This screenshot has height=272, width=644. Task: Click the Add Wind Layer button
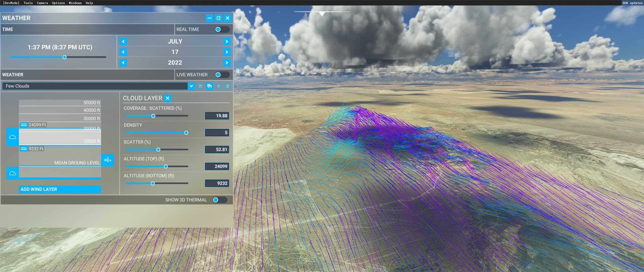click(60, 189)
